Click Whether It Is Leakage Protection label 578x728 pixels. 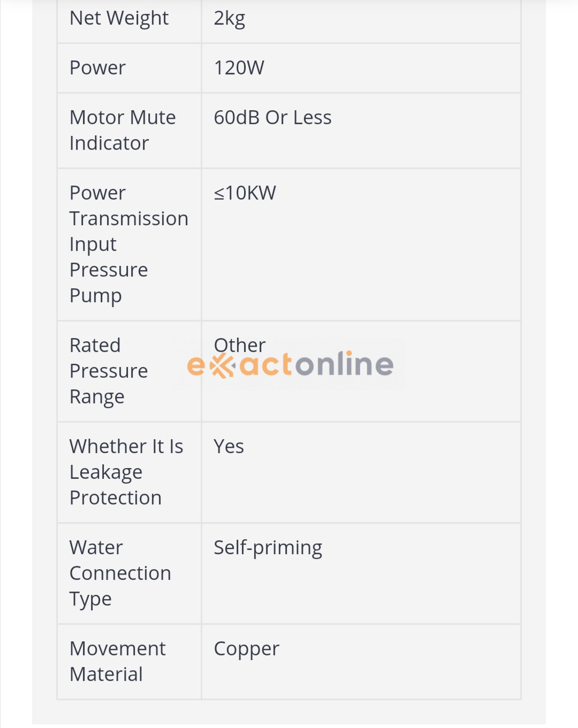[x=126, y=472]
